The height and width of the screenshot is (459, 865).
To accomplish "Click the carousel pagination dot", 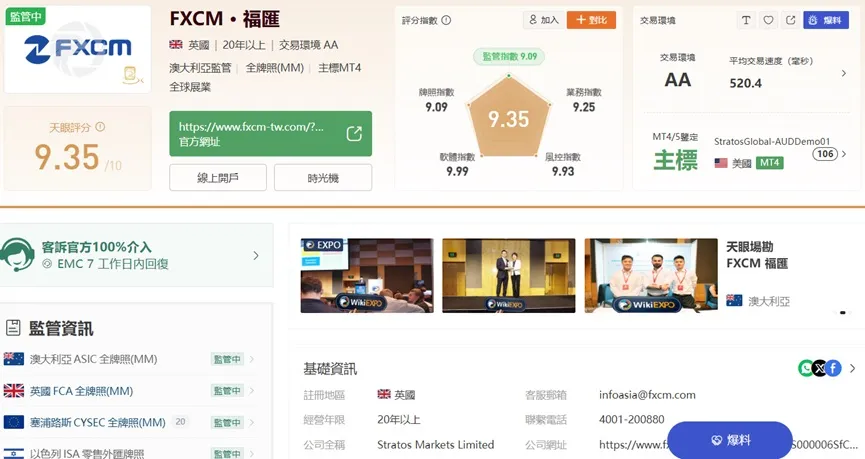I will (x=842, y=313).
